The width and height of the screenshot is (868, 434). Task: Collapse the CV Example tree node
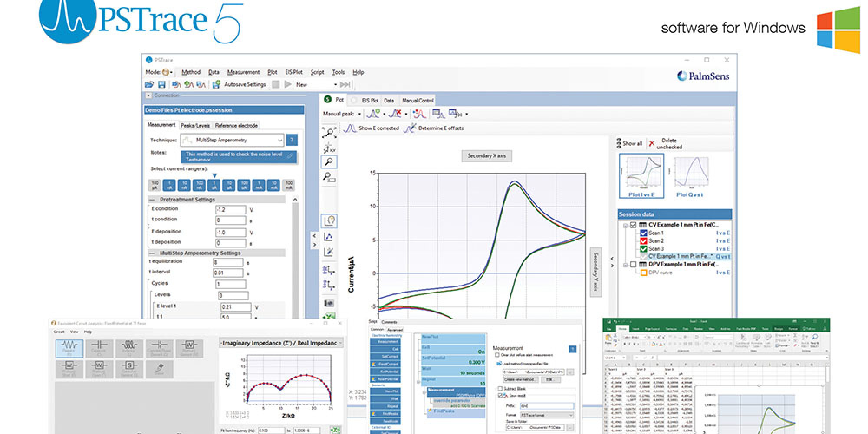(625, 225)
